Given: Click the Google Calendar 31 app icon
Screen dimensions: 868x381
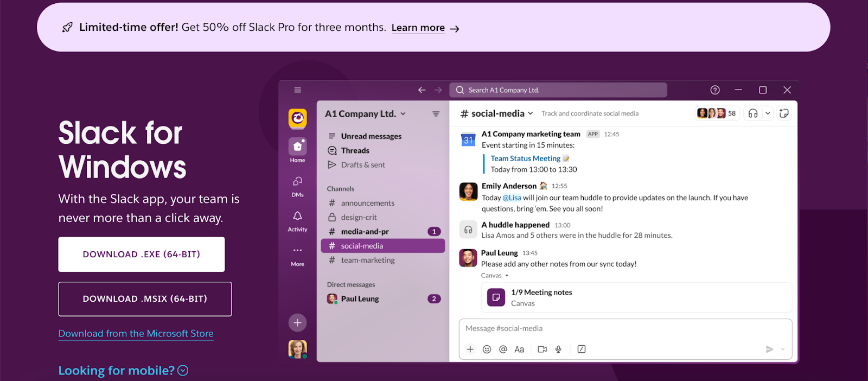Looking at the screenshot, I should (x=468, y=139).
